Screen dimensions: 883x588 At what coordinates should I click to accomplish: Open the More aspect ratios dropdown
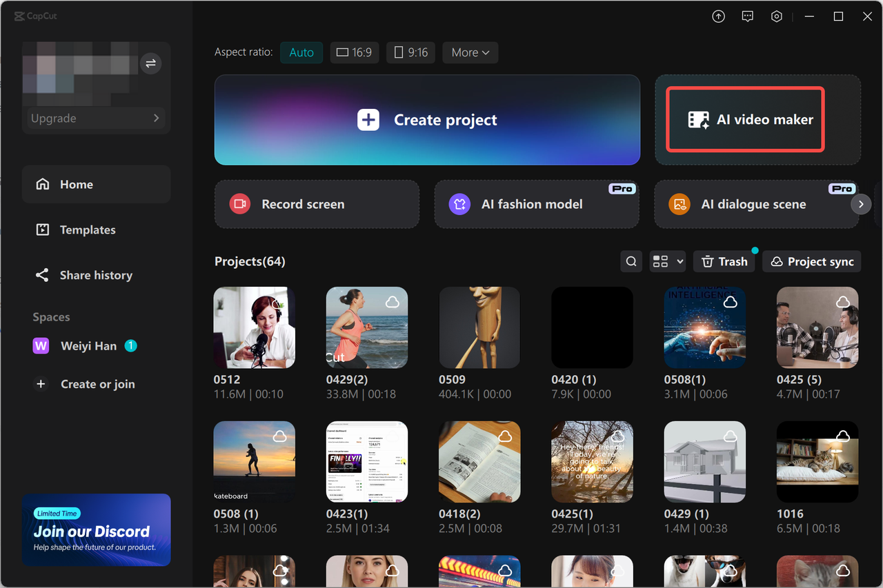click(470, 52)
